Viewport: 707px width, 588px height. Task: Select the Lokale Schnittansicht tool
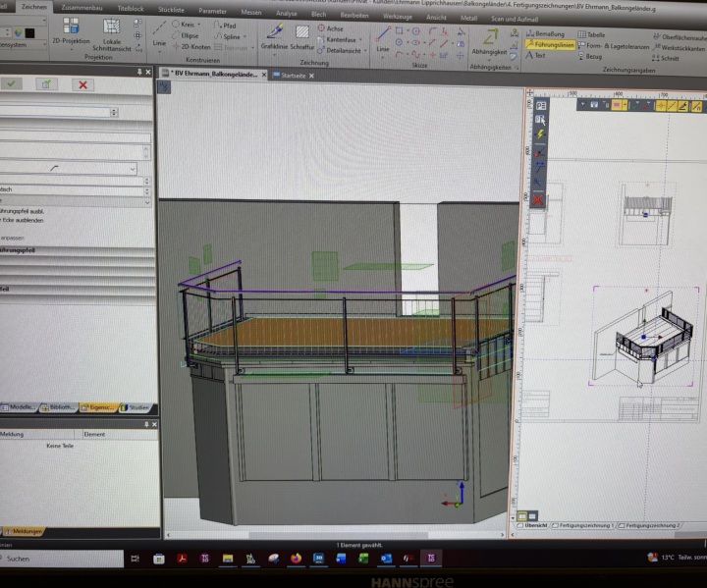tap(111, 33)
